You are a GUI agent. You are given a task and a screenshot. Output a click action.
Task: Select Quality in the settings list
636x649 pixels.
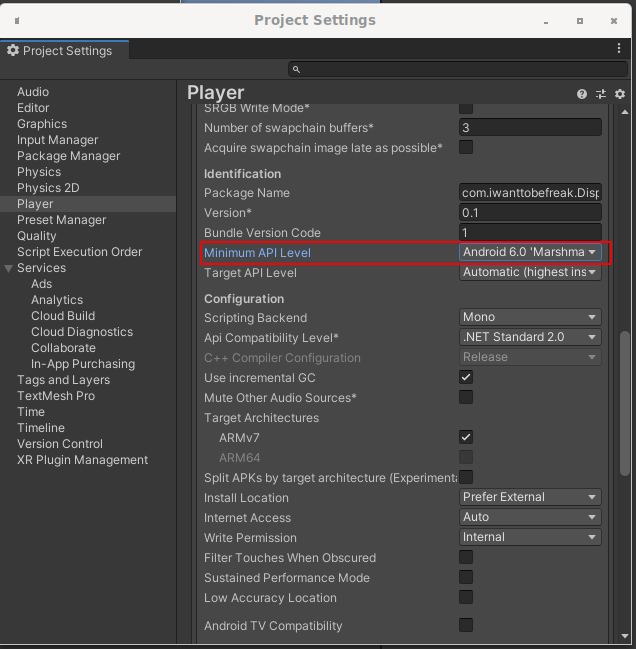[37, 236]
